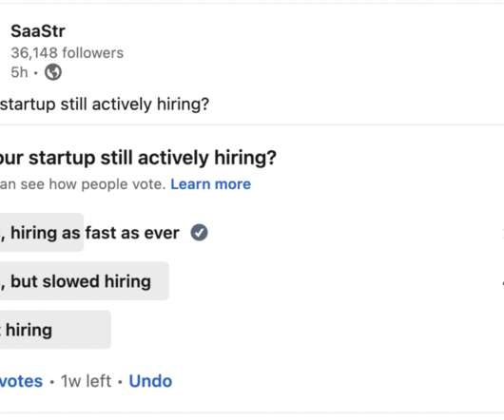Click the '36,148 followers' text
This screenshot has width=504, height=420.
coord(68,52)
